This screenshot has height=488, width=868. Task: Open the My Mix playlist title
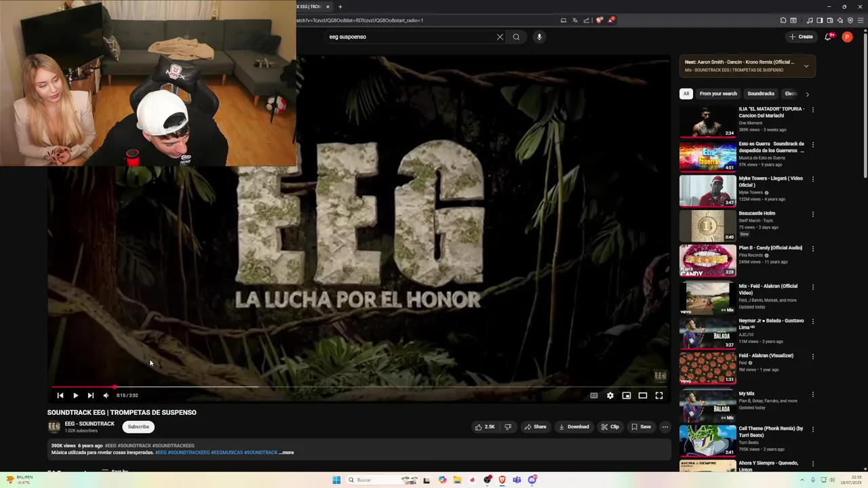(747, 394)
